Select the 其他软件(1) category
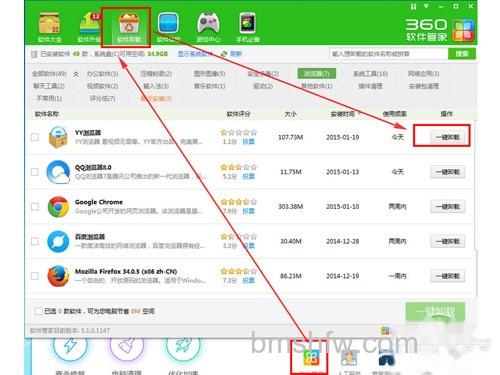Image resolution: width=500 pixels, height=375 pixels. pos(317,86)
